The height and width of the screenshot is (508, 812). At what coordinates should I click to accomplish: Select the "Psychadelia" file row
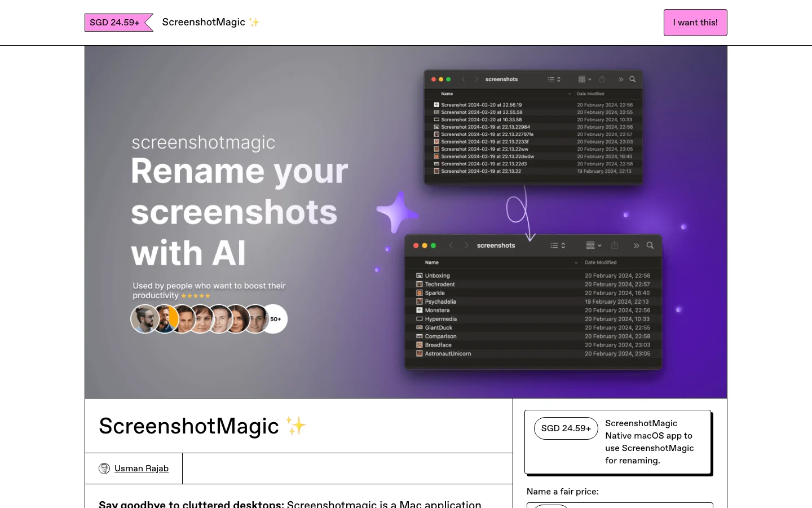(533, 302)
